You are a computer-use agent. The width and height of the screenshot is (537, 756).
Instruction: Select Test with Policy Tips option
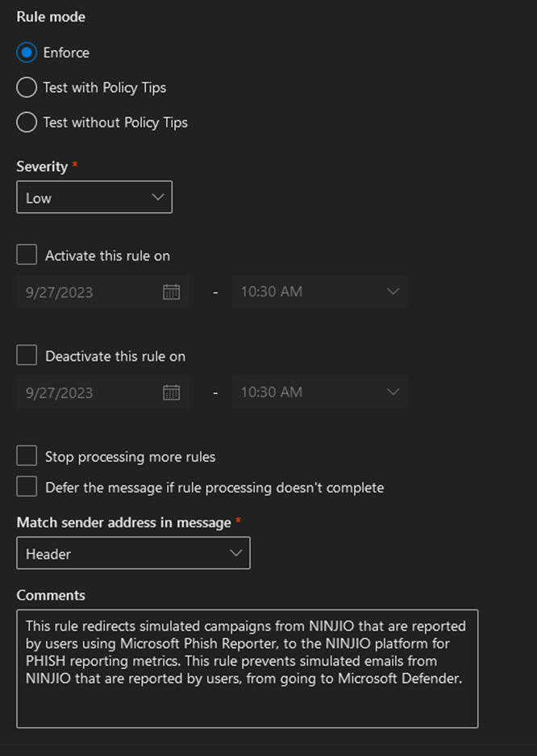(x=27, y=87)
